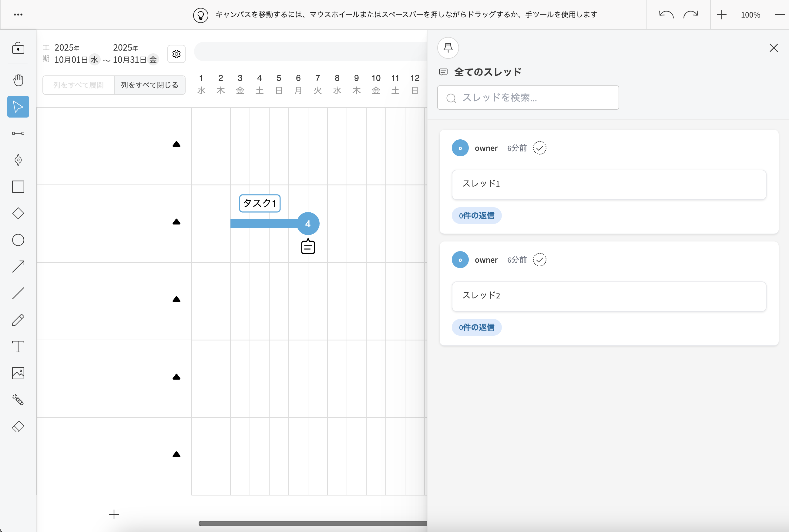Mark スレッド1 thread as resolved
Image resolution: width=789 pixels, height=532 pixels.
click(539, 148)
